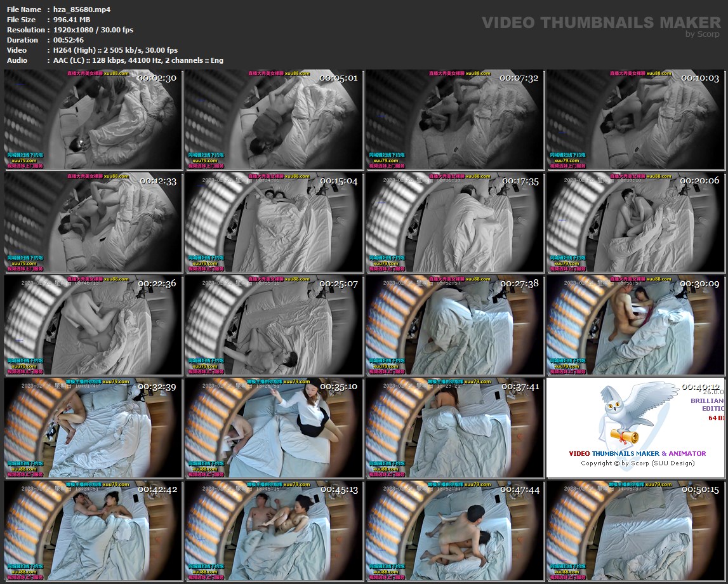Image resolution: width=728 pixels, height=584 pixels.
Task: Select the thumbnail stamped 00:32:39
Action: coord(93,428)
